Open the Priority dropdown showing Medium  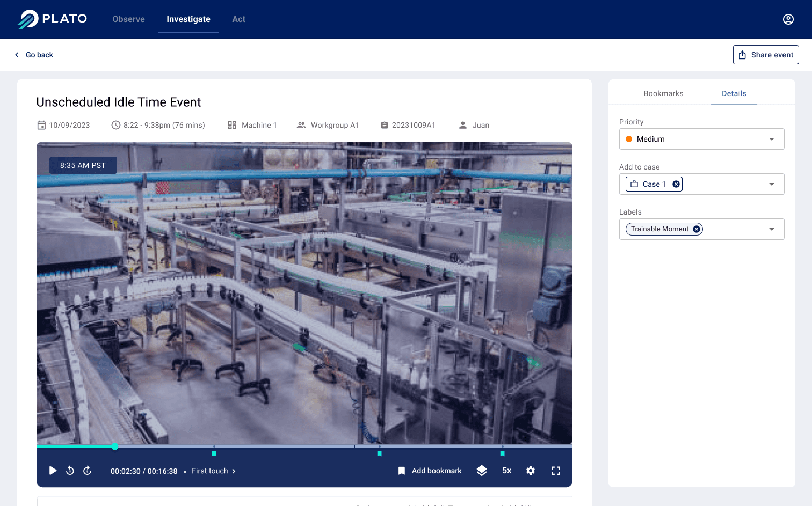tap(701, 139)
